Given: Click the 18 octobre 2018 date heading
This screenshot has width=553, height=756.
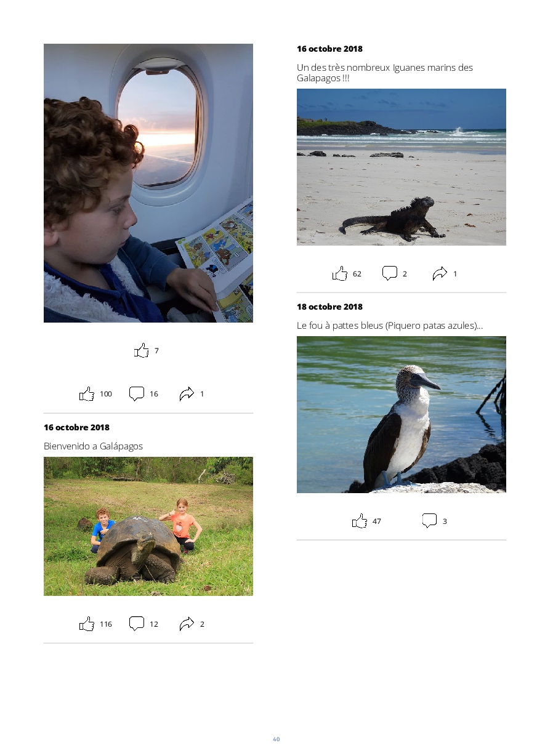Looking at the screenshot, I should pyautogui.click(x=329, y=307).
